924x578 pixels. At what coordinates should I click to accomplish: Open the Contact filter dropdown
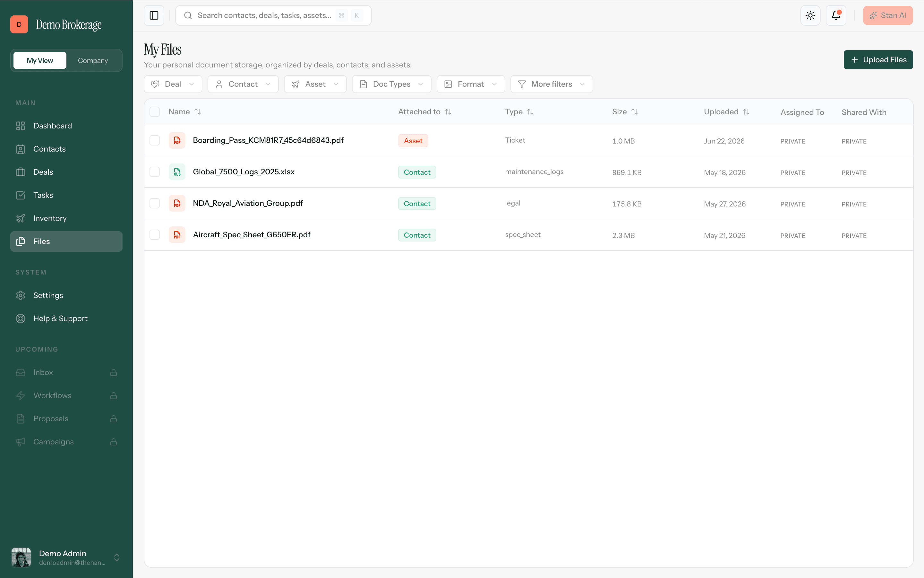click(x=243, y=84)
